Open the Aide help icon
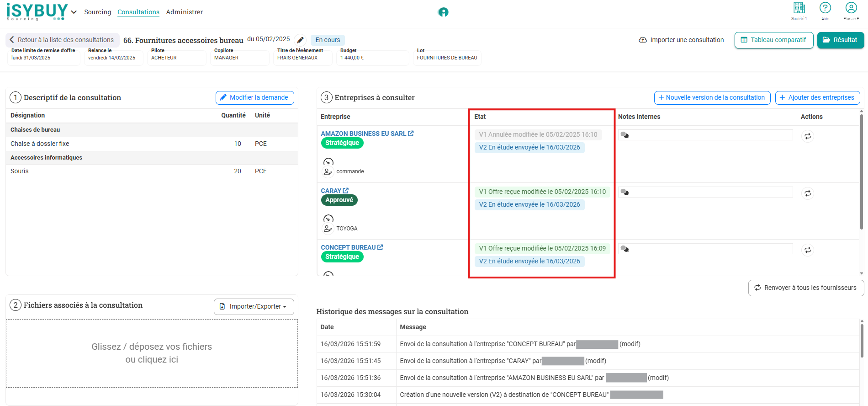This screenshot has height=406, width=868. pos(825,8)
